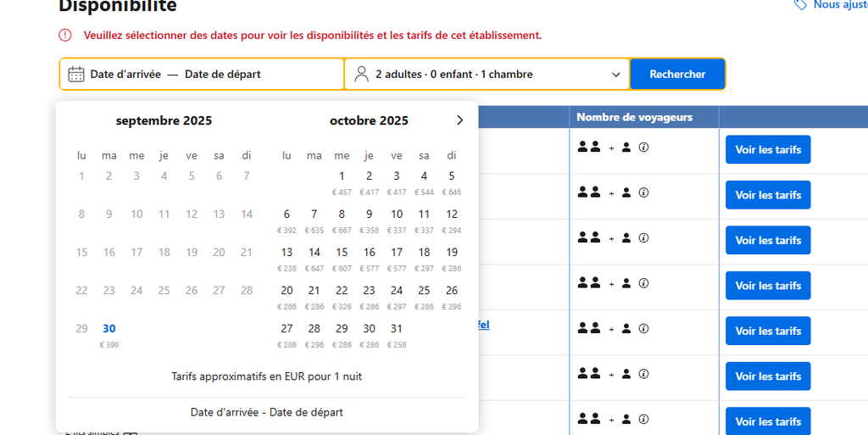Click the price tag icon at top right
This screenshot has height=435, width=868.
click(x=800, y=5)
